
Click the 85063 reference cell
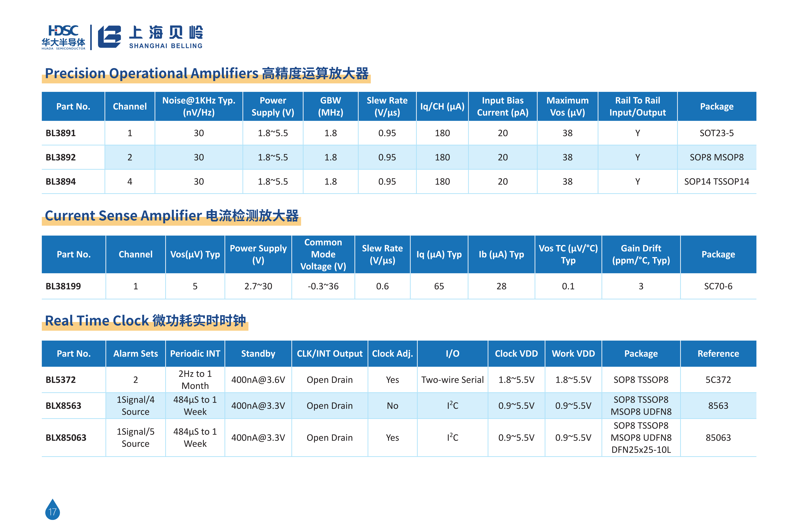point(718,438)
